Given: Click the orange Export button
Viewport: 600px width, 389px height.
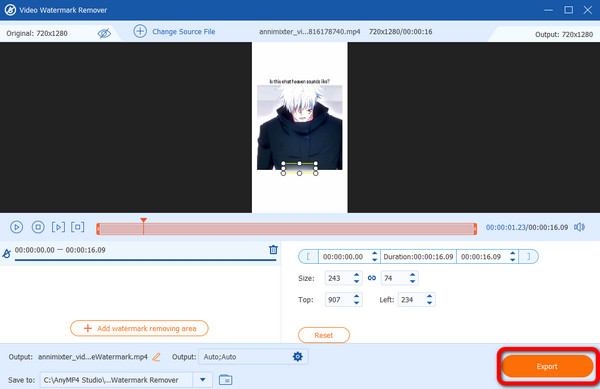Looking at the screenshot, I should click(x=547, y=366).
